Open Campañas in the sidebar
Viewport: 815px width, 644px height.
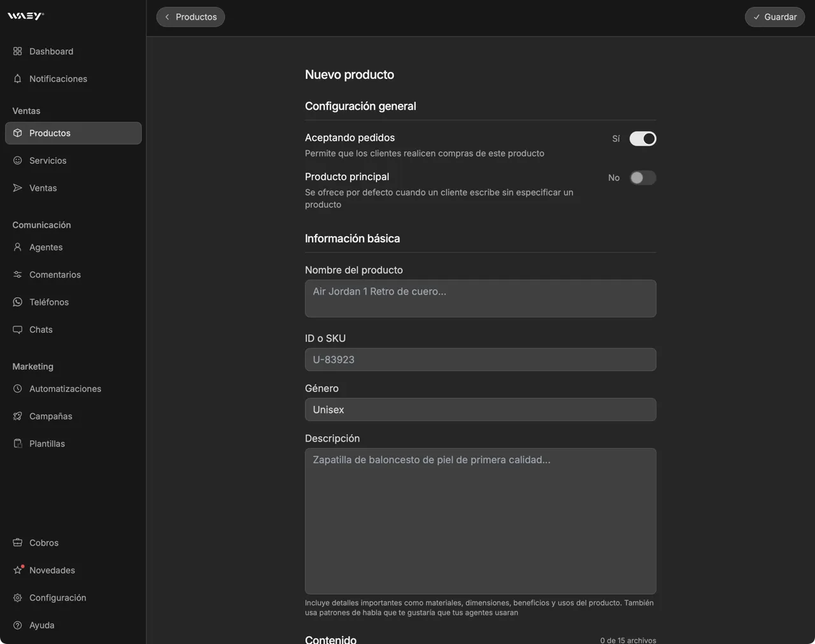50,416
